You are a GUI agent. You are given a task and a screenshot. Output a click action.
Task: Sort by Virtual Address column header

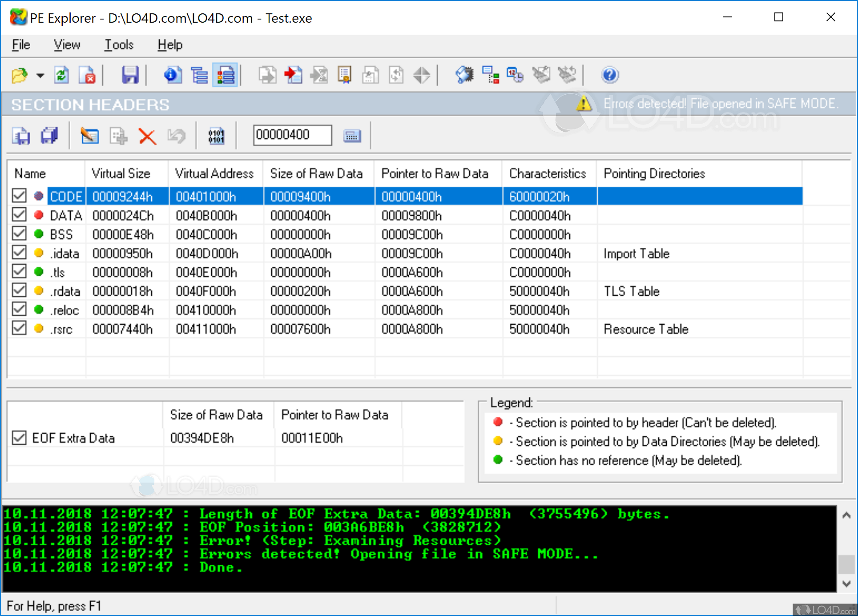[x=214, y=173]
